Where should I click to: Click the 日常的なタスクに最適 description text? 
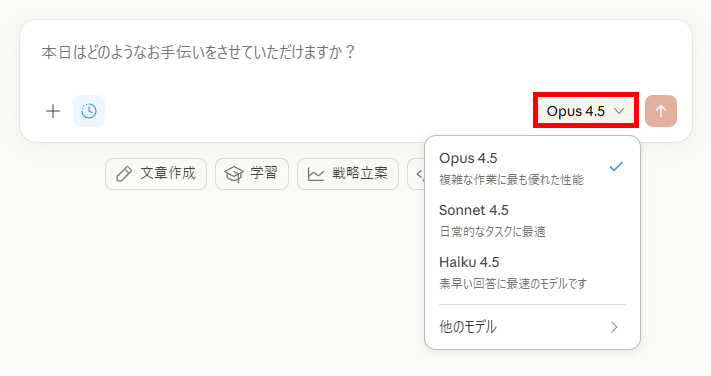(x=492, y=232)
